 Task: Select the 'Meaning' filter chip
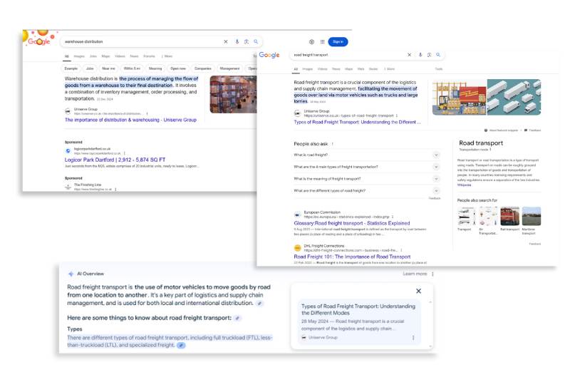point(155,68)
